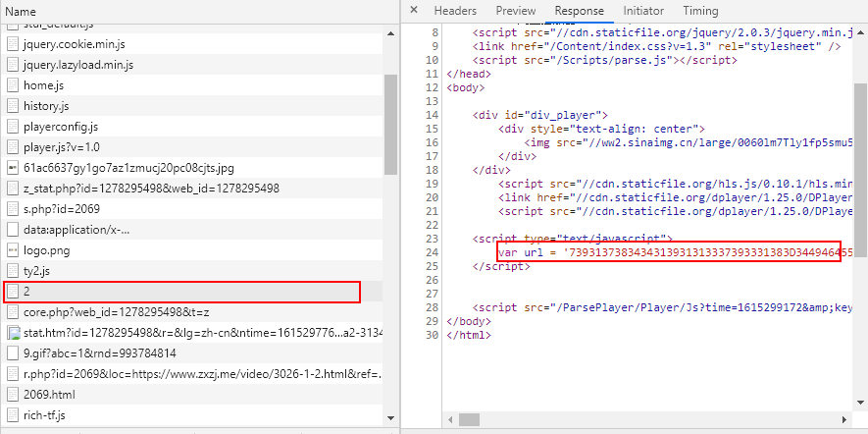
Task: Select the s.php?id=2069 request
Action: point(192,209)
